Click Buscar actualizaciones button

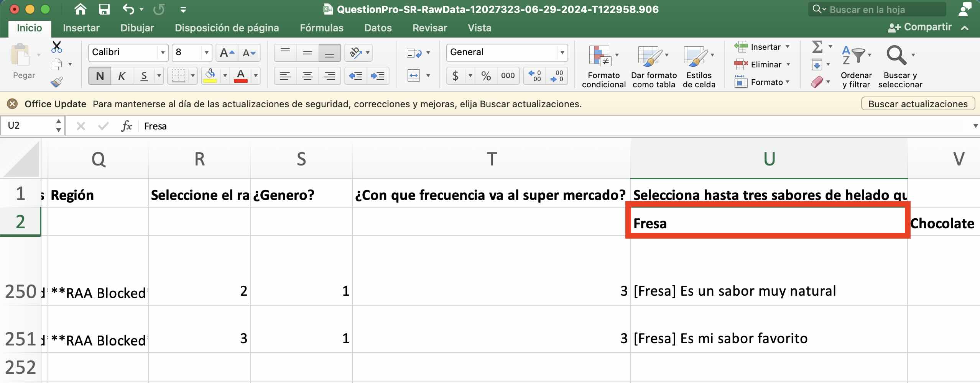point(918,104)
